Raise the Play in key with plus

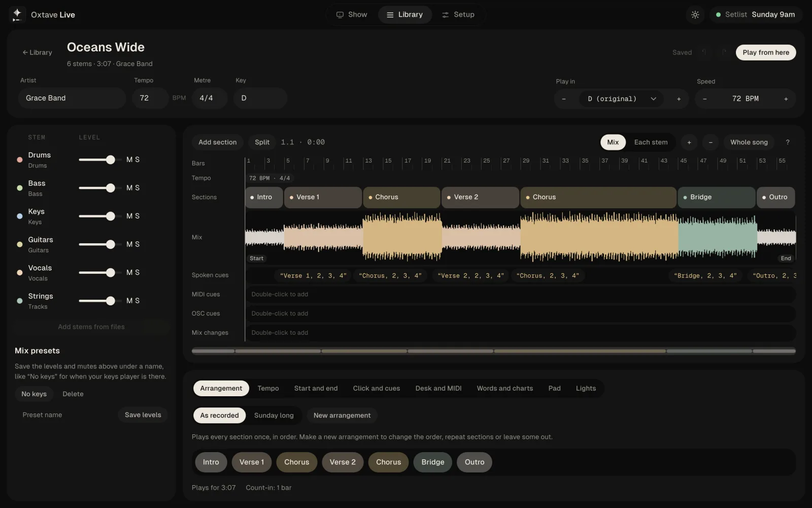point(679,99)
